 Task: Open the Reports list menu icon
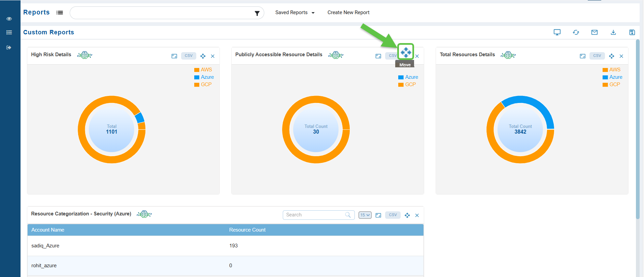coord(60,12)
